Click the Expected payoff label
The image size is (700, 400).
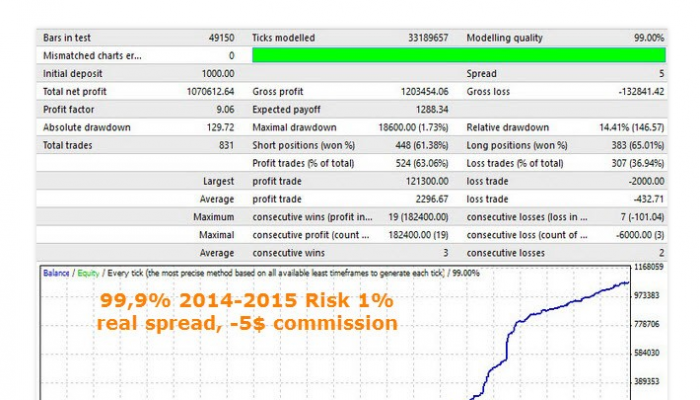pyautogui.click(x=286, y=109)
